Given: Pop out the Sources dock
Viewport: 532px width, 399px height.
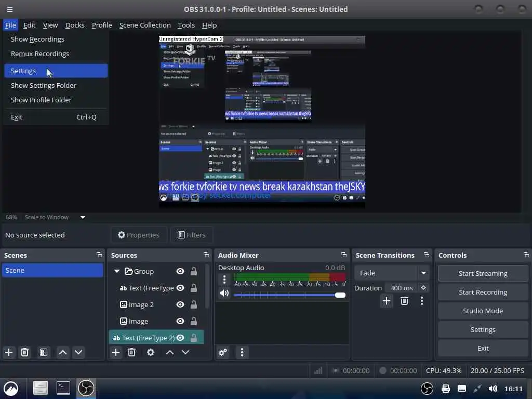Looking at the screenshot, I should click(206, 255).
